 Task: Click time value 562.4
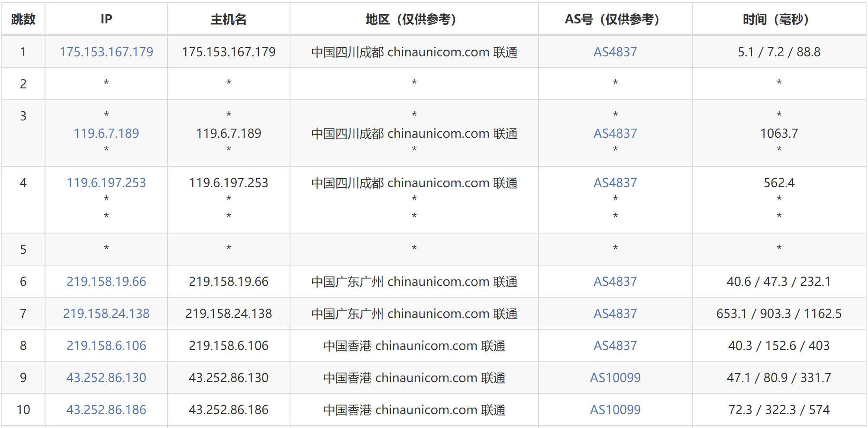(779, 183)
